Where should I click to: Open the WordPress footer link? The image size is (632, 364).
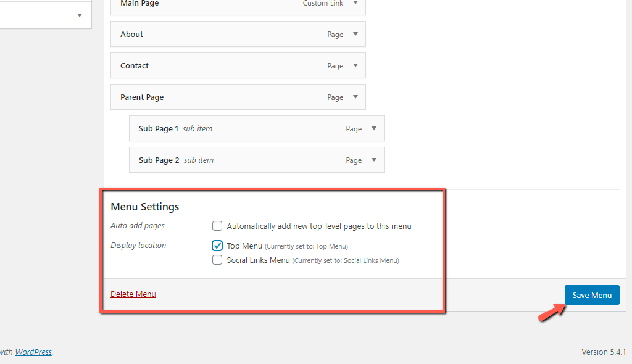pos(33,352)
